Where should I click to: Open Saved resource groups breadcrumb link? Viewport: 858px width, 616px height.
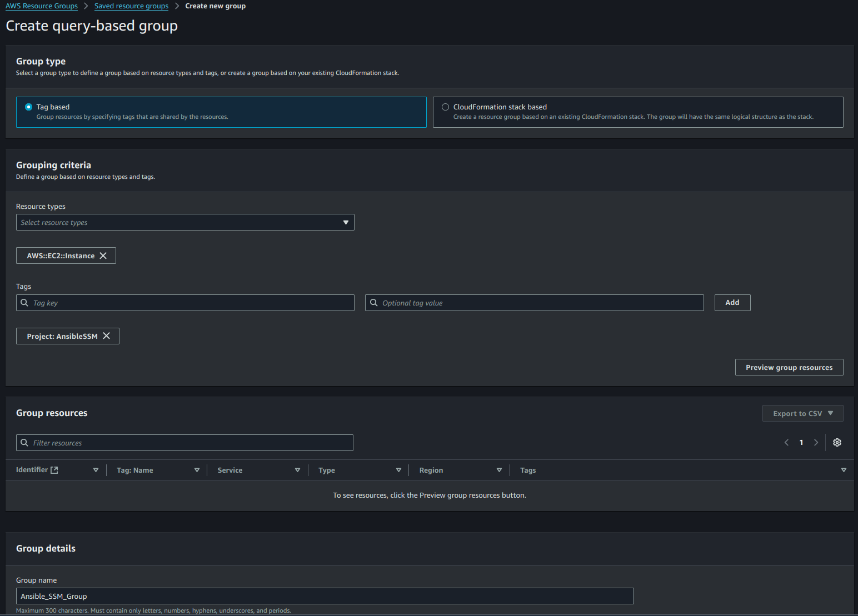pyautogui.click(x=131, y=6)
